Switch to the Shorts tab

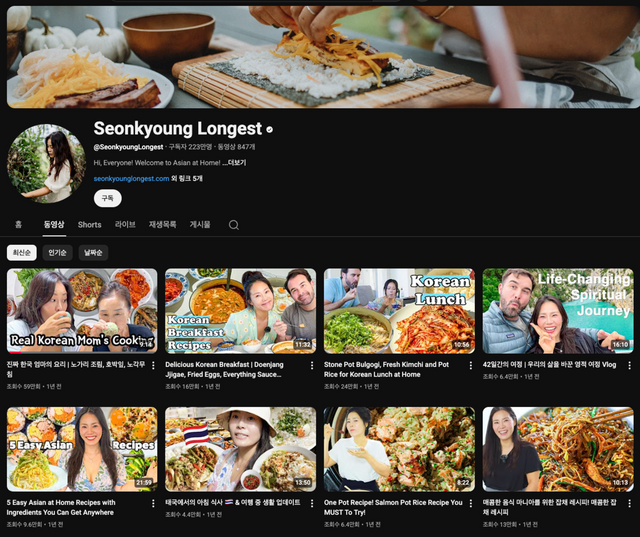[x=90, y=225]
